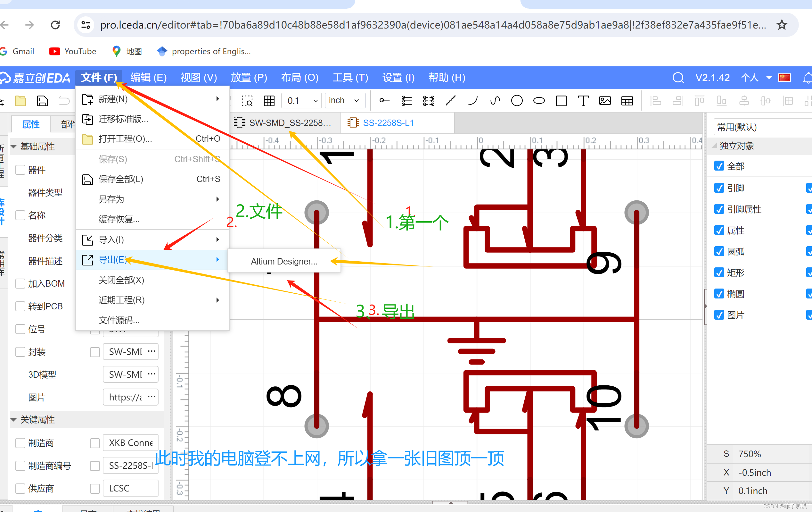
Task: Open the search magnifier in header
Action: (678, 78)
